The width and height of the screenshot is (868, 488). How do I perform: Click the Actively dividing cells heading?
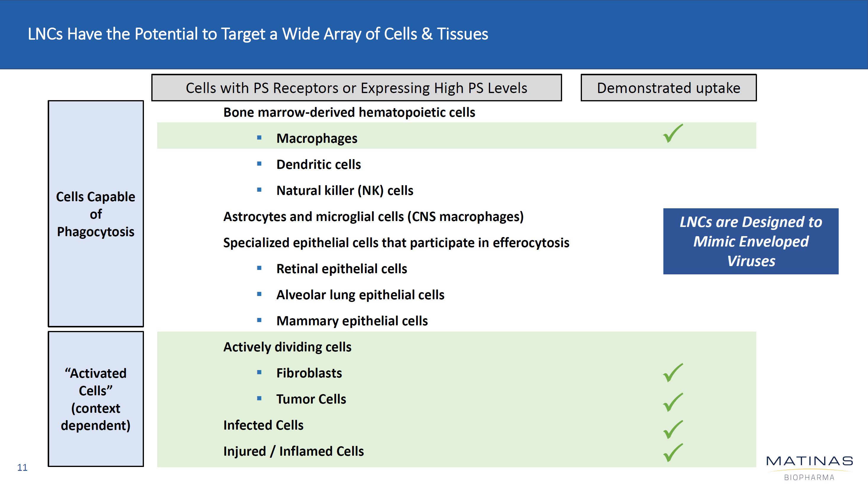[287, 347]
